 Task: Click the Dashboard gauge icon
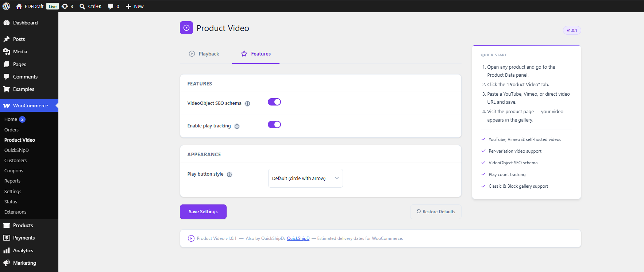point(7,23)
